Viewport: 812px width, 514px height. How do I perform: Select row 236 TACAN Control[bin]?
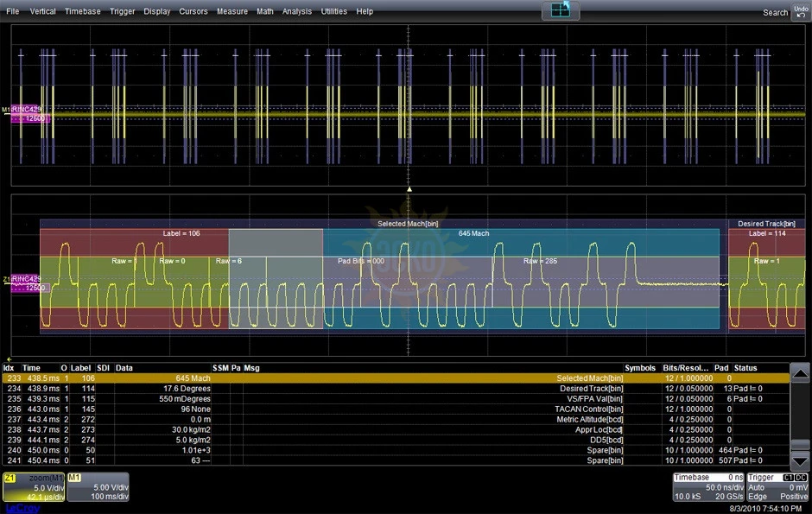point(396,409)
